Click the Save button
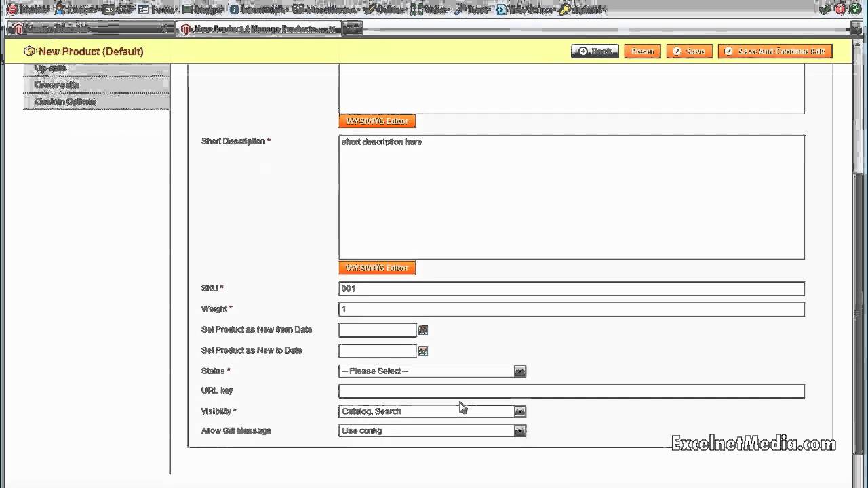The width and height of the screenshot is (868, 488). click(689, 52)
